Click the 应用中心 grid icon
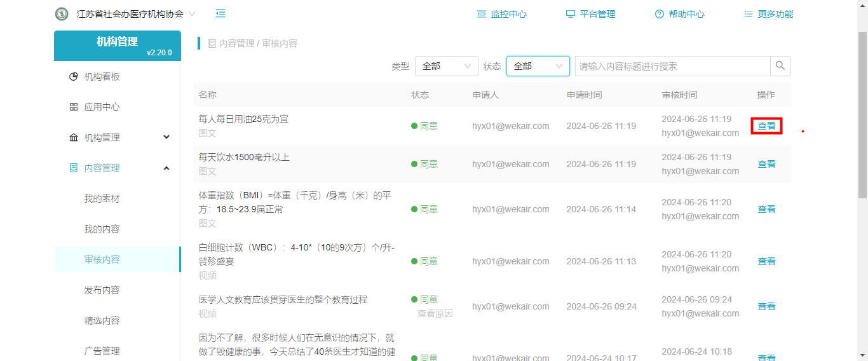Viewport: 868px width, 361px height. pos(74,107)
